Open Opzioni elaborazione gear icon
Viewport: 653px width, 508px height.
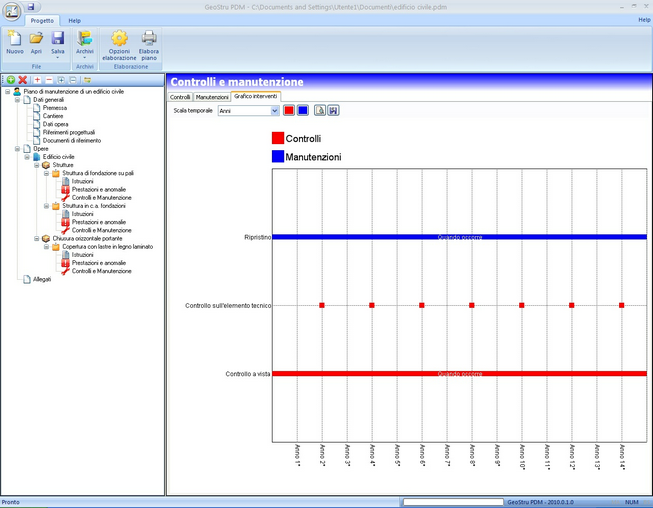click(119, 38)
